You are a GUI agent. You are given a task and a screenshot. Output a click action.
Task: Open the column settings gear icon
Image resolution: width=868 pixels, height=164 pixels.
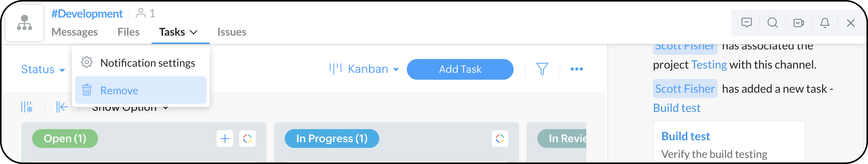tap(27, 107)
